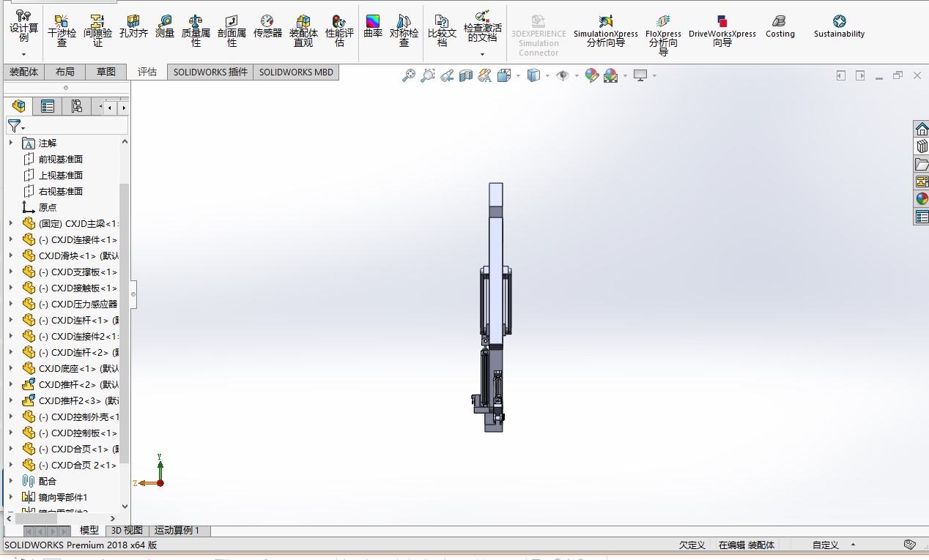Switch to the 布局 tab
This screenshot has width=929, height=560.
coord(64,72)
